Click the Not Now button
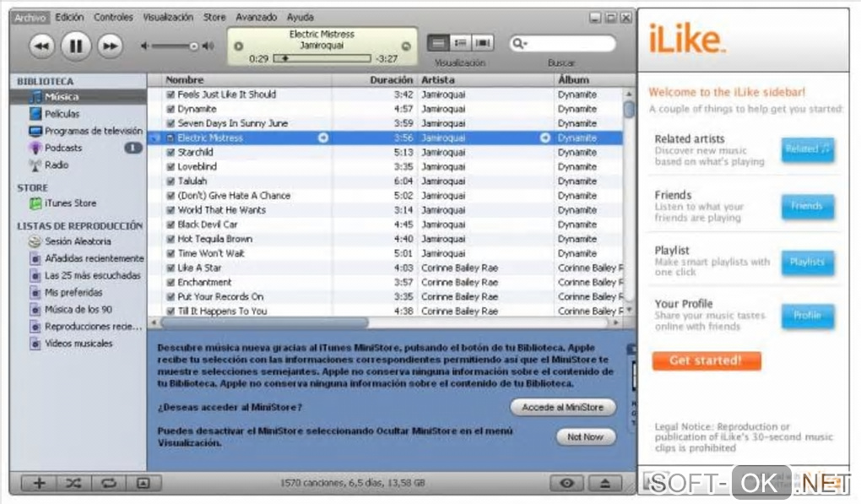 coord(585,437)
